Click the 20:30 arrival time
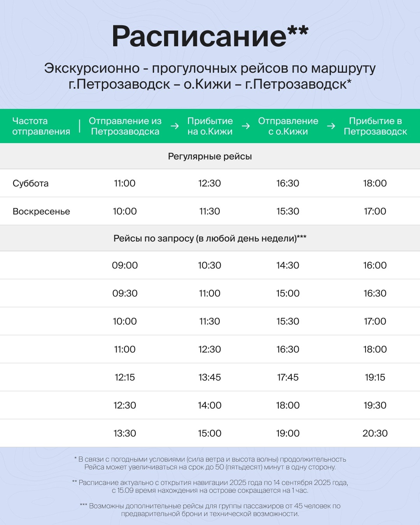420x525 pixels. [x=375, y=433]
